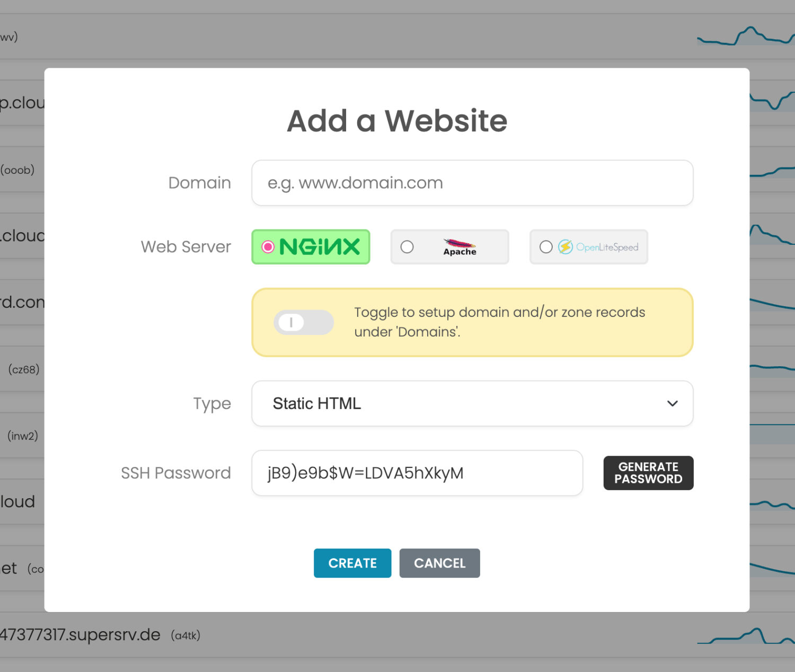Image resolution: width=795 pixels, height=672 pixels.
Task: Cancel the Add a Website dialog
Action: 439,563
